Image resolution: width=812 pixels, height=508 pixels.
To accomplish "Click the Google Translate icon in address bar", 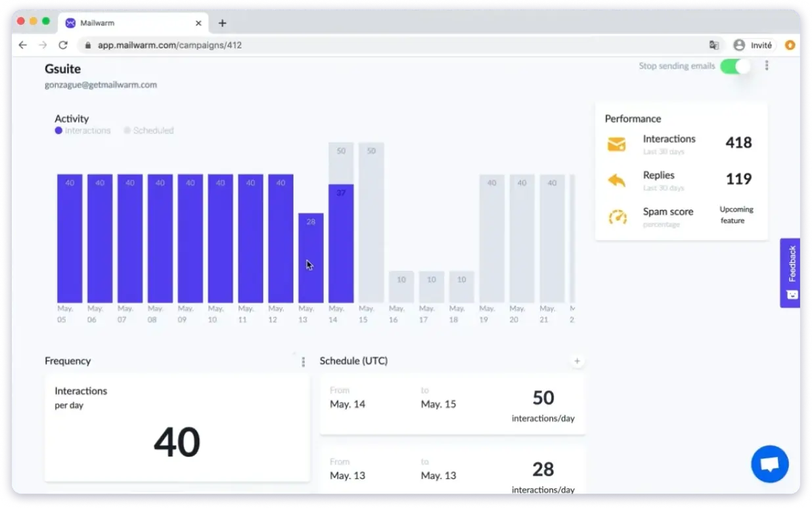I will click(714, 45).
